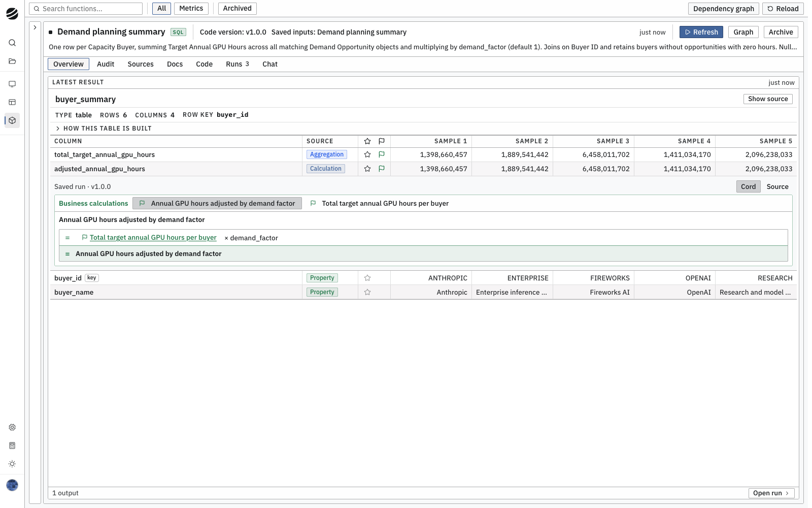Viewport: 812px width, 508px height.
Task: Click the Property badge for buyer_name
Action: click(x=322, y=292)
